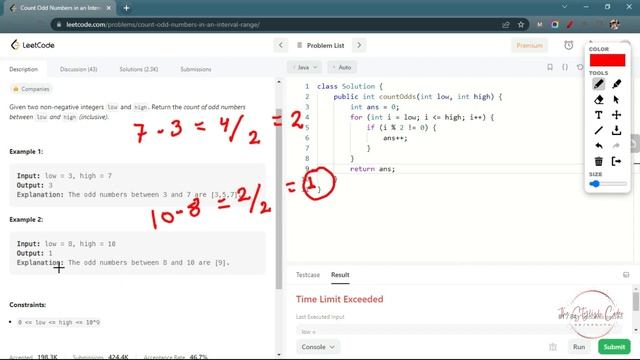Go to next problem arrow
The height and width of the screenshot is (360, 640).
(359, 45)
